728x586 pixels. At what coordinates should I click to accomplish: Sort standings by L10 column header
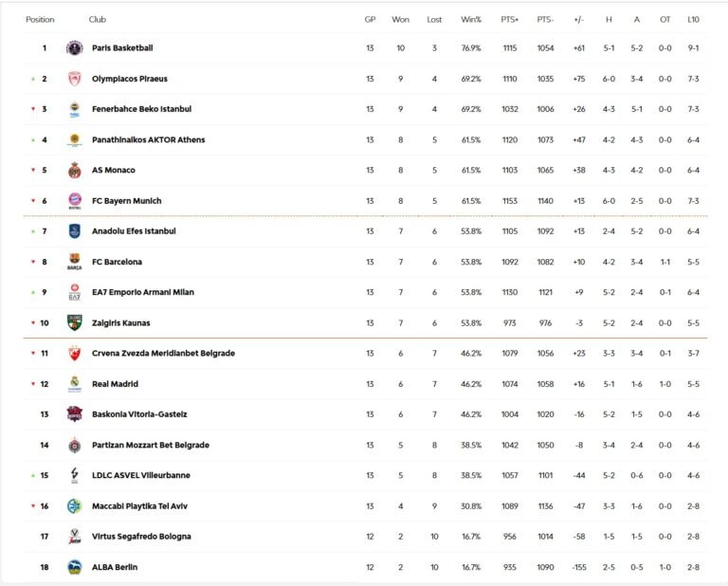[694, 19]
